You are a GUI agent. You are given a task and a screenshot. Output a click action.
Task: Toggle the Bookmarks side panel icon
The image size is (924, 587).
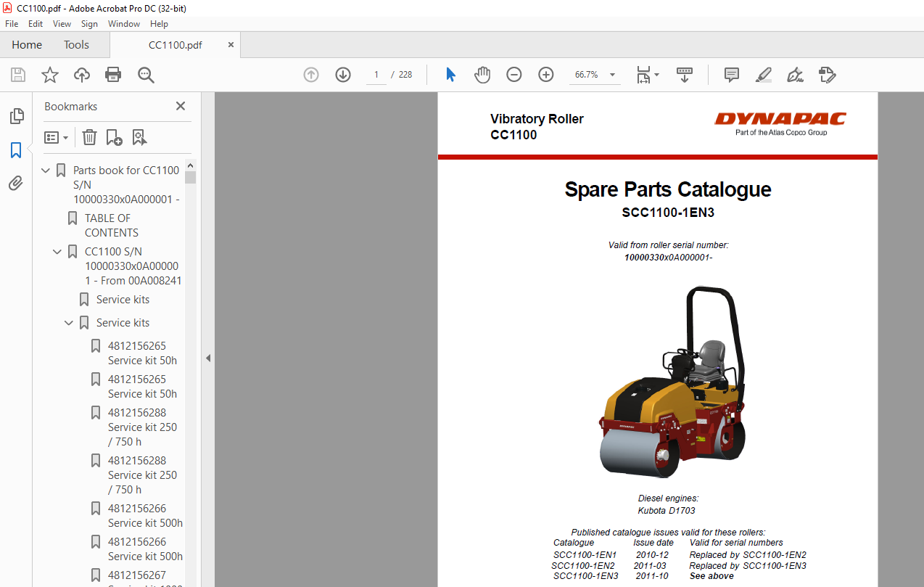click(16, 150)
